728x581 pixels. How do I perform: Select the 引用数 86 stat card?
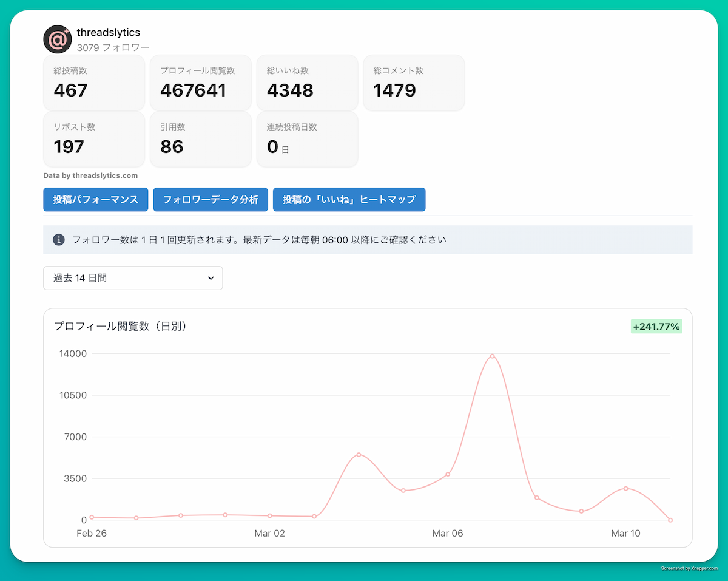click(201, 139)
